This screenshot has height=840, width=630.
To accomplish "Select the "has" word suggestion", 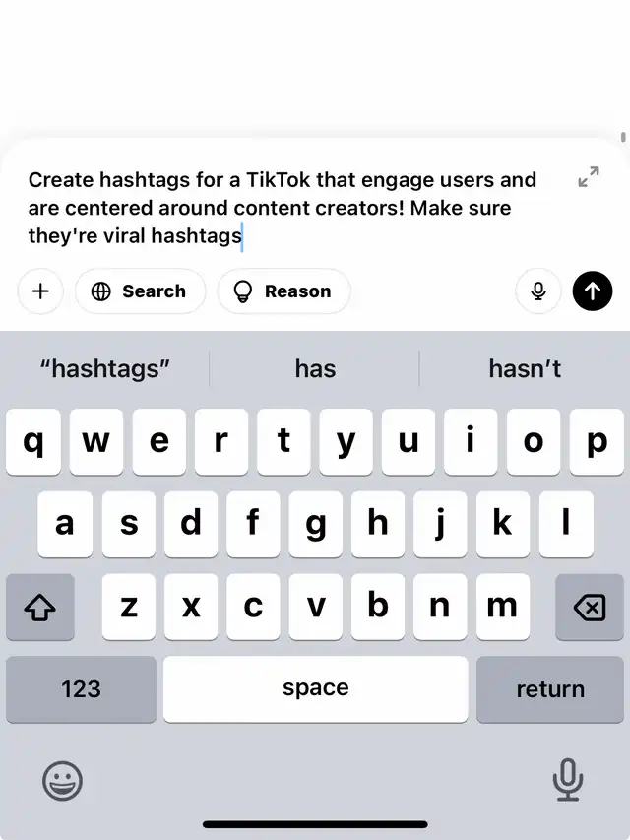I will (315, 369).
